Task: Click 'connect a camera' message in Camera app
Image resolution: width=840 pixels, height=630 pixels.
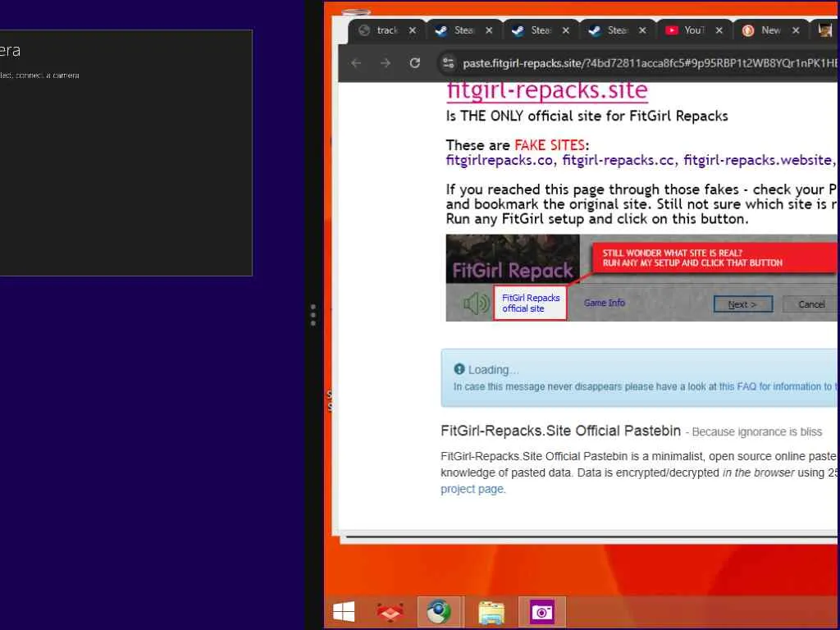Action: (x=47, y=75)
